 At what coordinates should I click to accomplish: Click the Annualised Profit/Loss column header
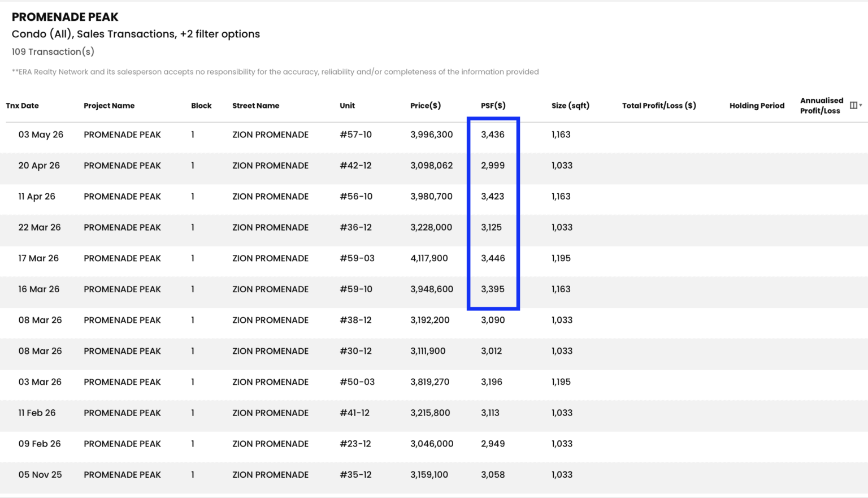[x=822, y=106]
